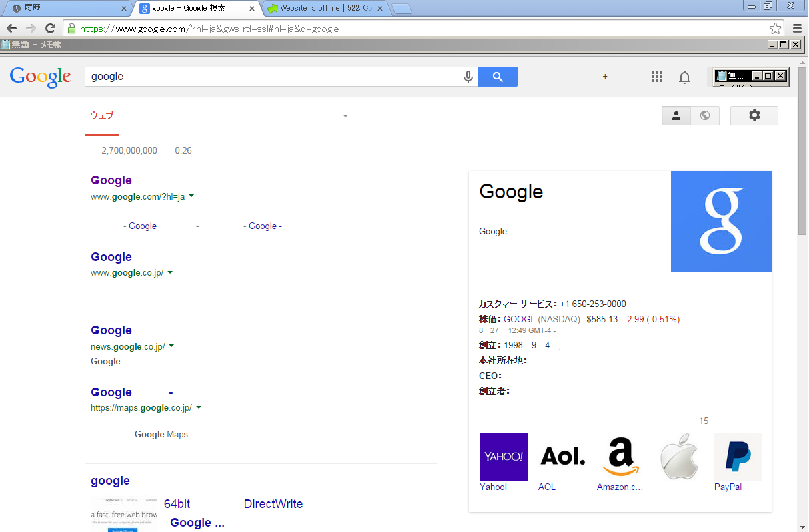Click the Google logo

(41, 77)
